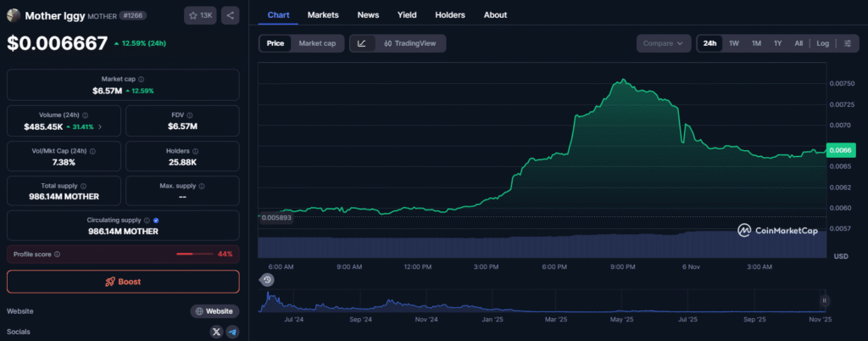Click the range slider handle at right end
The height and width of the screenshot is (341, 868).
click(x=824, y=301)
